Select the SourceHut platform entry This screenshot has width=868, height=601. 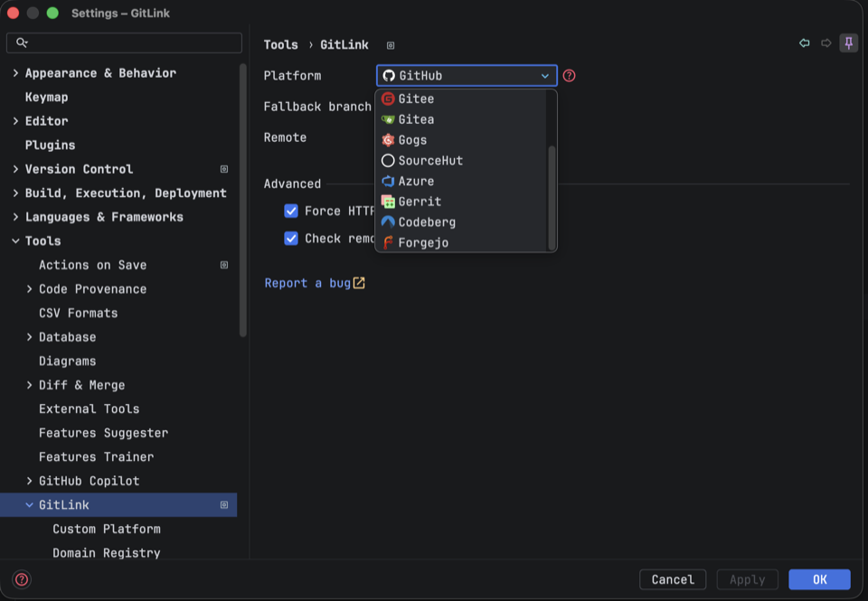point(463,161)
